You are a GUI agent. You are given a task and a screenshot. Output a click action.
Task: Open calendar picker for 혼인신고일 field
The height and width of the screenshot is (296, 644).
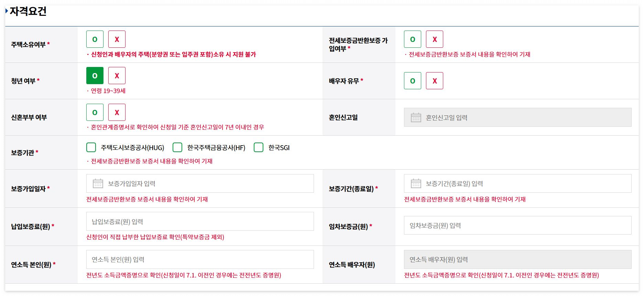[x=416, y=117]
